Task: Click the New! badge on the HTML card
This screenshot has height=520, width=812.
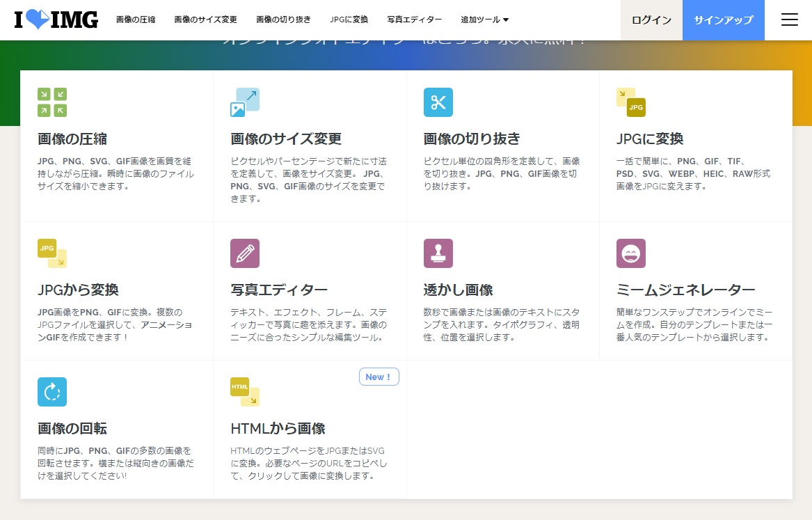Action: click(x=379, y=377)
